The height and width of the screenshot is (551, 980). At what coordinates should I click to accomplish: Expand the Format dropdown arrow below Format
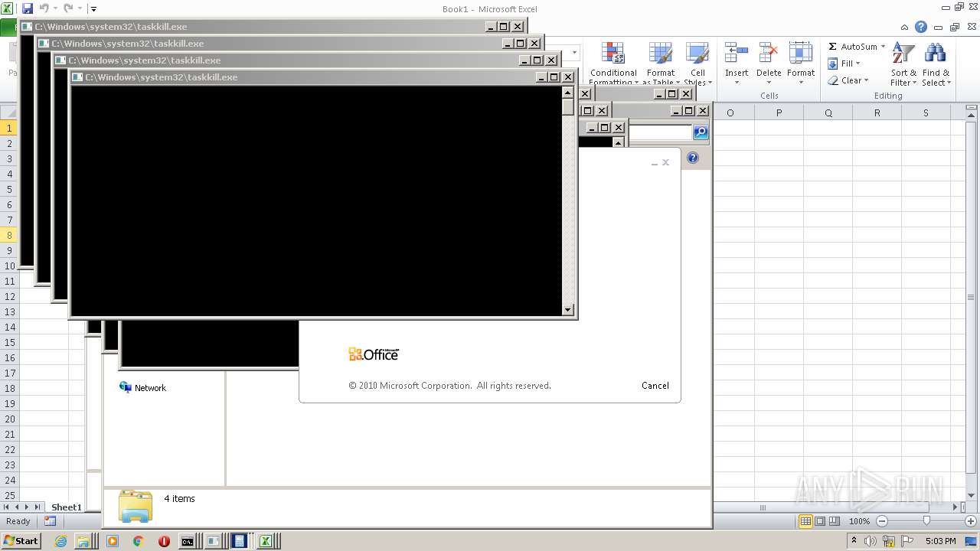(801, 83)
